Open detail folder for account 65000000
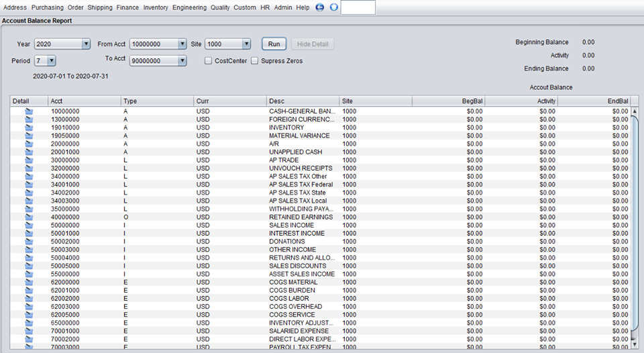The height and width of the screenshot is (353, 644). click(29, 323)
